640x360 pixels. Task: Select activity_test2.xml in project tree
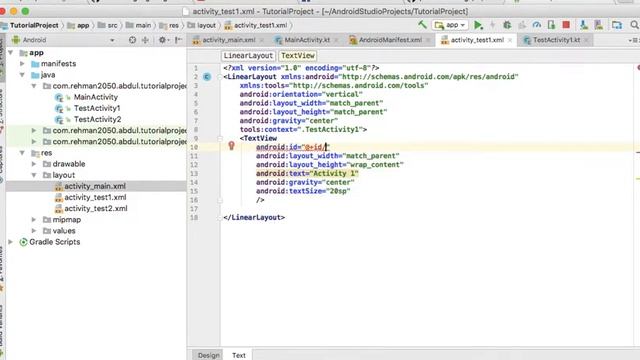(x=96, y=208)
